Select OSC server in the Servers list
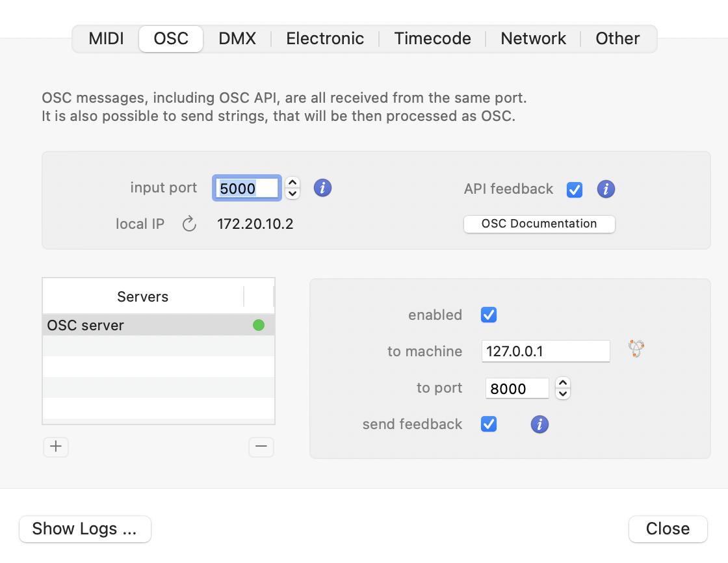This screenshot has height=563, width=728. (130, 325)
